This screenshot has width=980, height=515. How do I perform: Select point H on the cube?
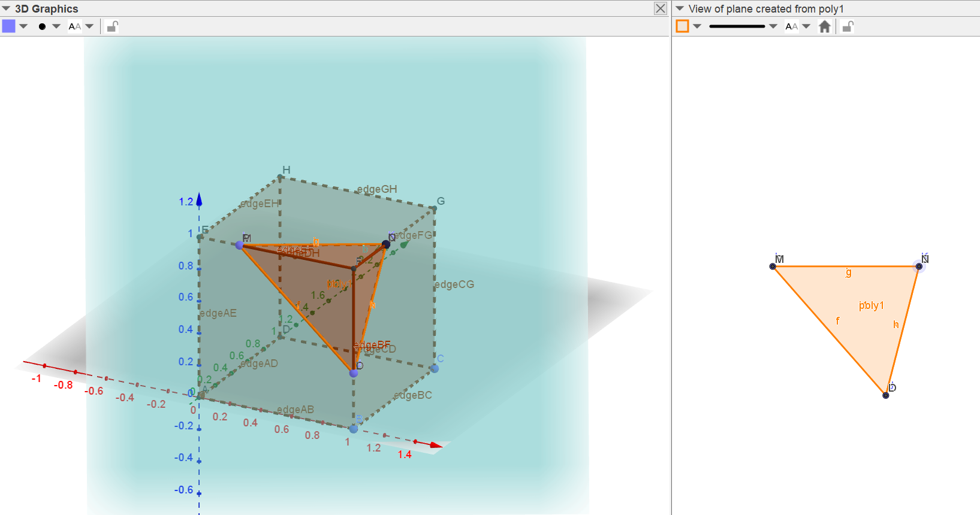coord(279,177)
